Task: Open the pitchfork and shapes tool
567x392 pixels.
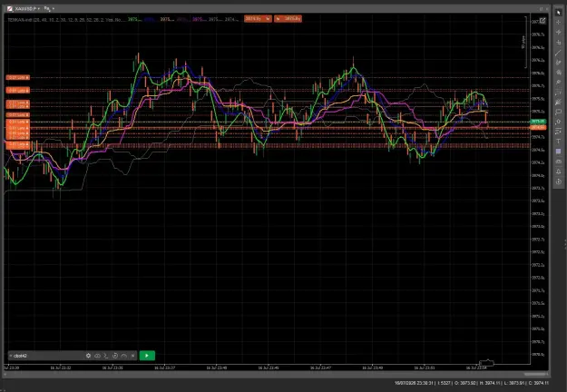Action: (x=558, y=73)
